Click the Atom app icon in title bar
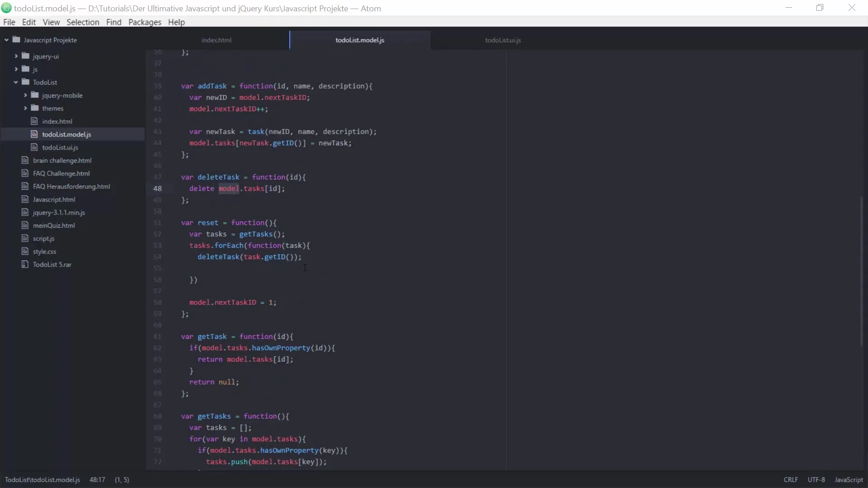 point(6,8)
